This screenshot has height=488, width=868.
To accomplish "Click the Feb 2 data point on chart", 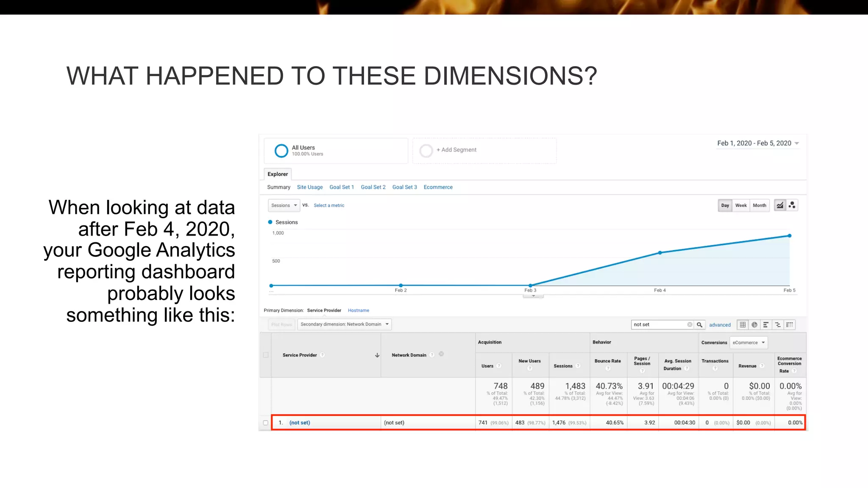I will [401, 286].
